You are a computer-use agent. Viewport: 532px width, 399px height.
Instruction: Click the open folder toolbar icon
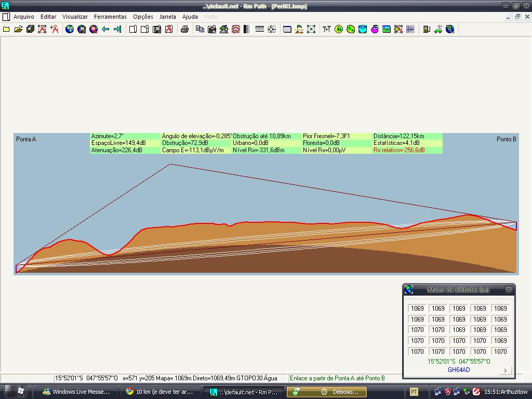[x=18, y=29]
